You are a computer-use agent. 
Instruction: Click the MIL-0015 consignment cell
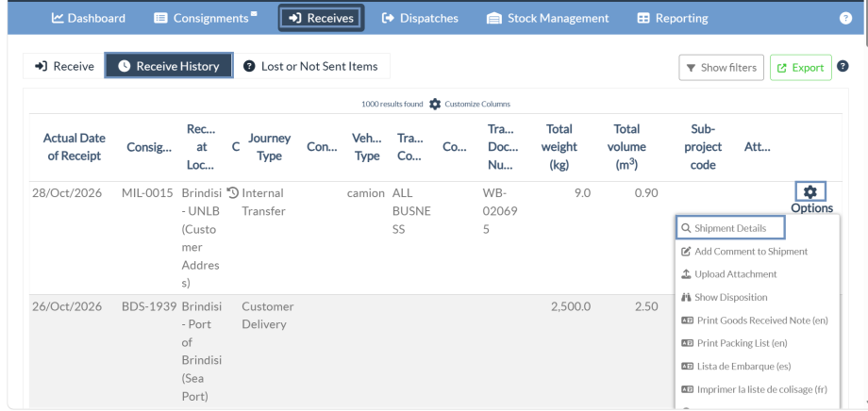147,193
